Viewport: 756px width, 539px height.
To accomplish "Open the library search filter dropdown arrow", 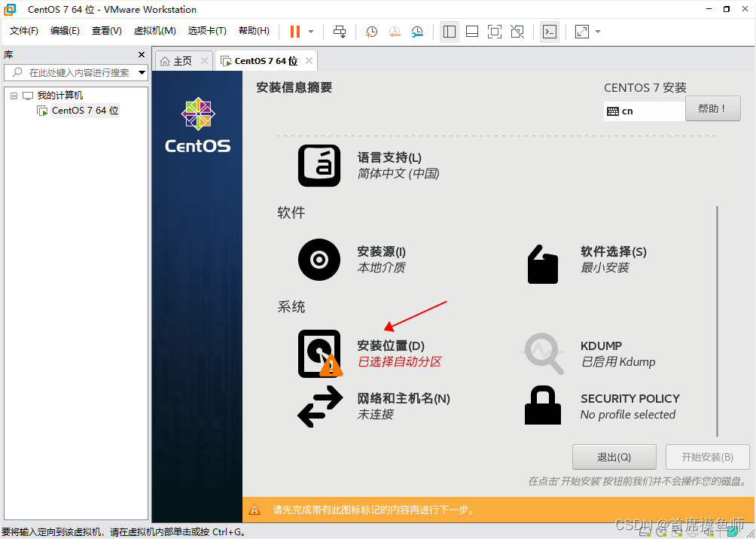I will (x=142, y=73).
